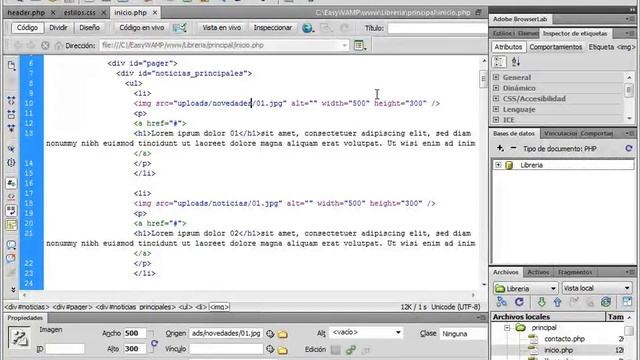The image size is (640, 360).
Task: Select contacto.php in the Files panel
Action: 564,339
